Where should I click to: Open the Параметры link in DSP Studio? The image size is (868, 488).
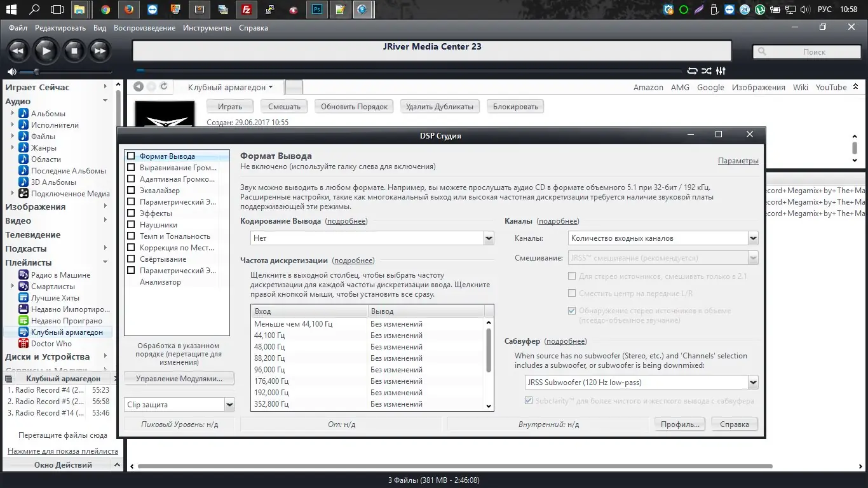pos(738,161)
